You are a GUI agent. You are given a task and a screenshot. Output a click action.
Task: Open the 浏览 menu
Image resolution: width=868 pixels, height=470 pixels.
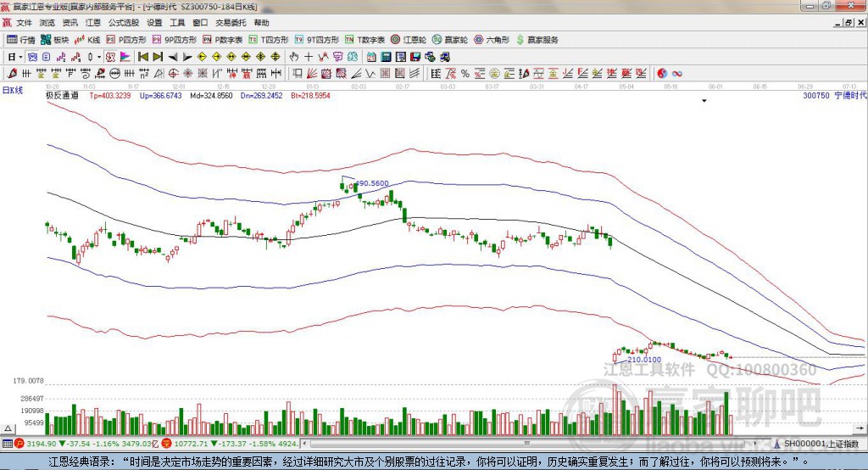[x=47, y=23]
